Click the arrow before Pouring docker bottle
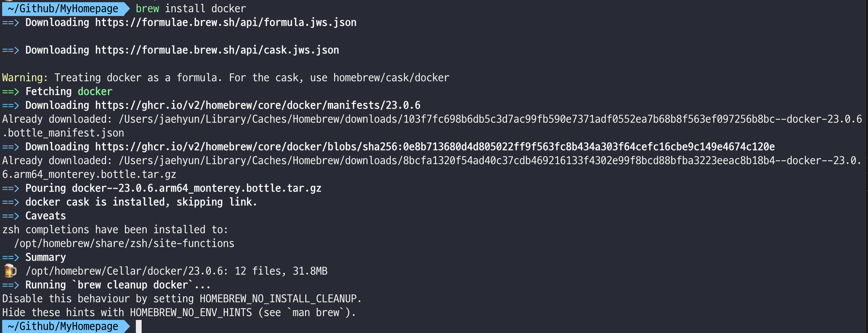The image size is (868, 333). pos(11,188)
